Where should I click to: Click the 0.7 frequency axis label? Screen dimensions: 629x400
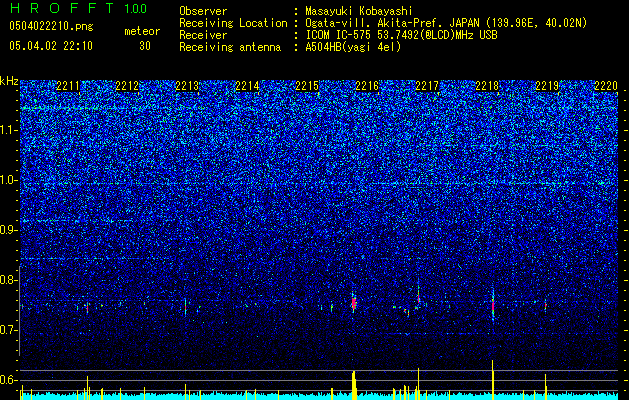9,330
